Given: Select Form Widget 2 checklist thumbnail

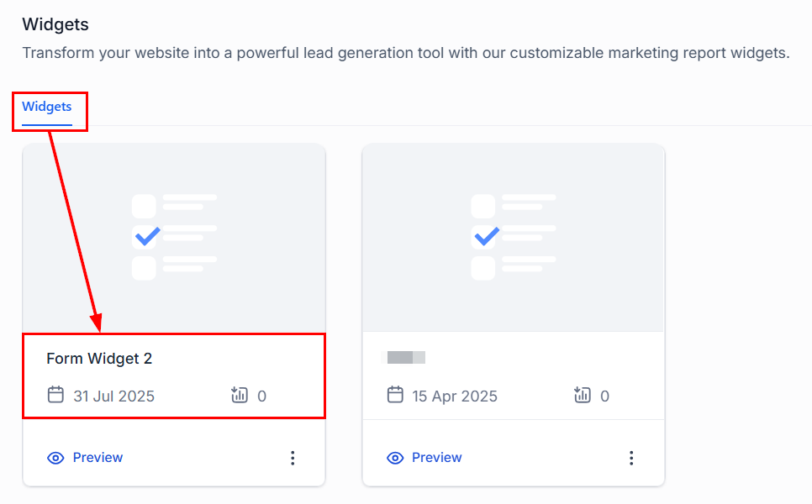Looking at the screenshot, I should coord(174,238).
